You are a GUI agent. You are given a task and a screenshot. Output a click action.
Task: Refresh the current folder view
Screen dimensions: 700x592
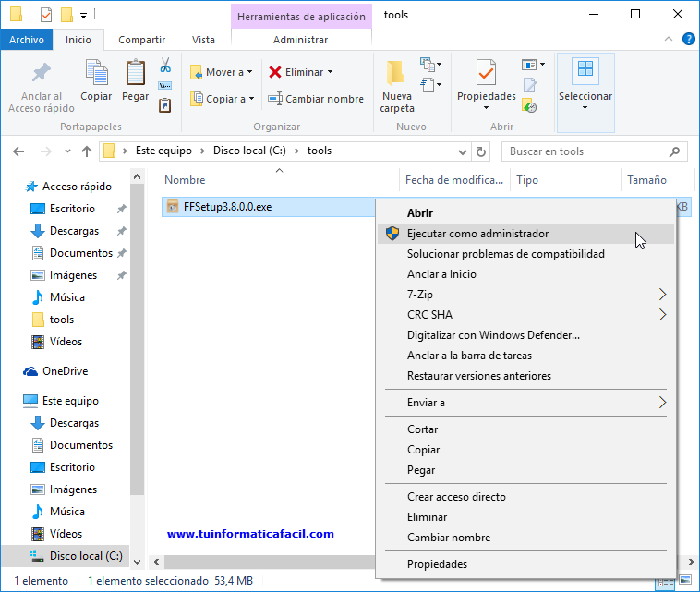pyautogui.click(x=481, y=151)
